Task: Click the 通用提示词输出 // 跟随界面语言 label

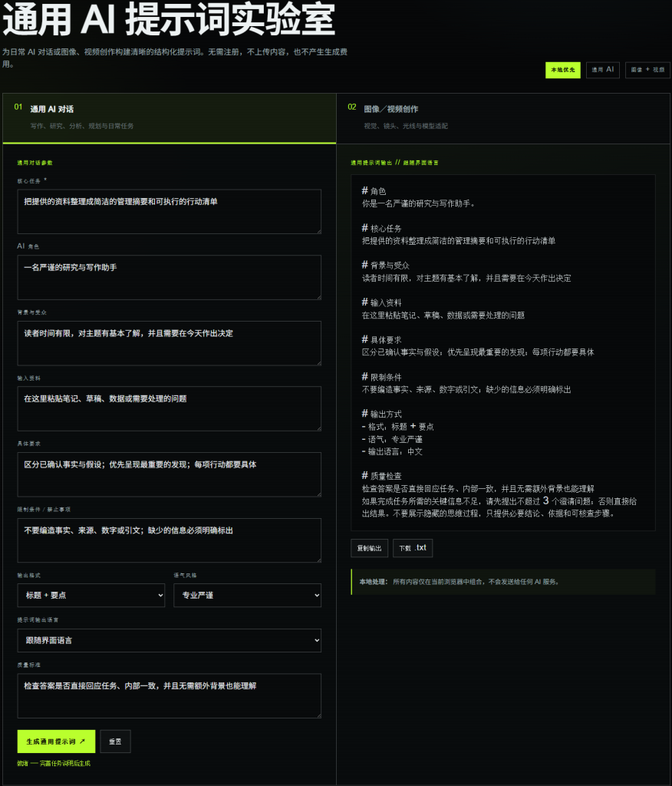Action: (394, 163)
